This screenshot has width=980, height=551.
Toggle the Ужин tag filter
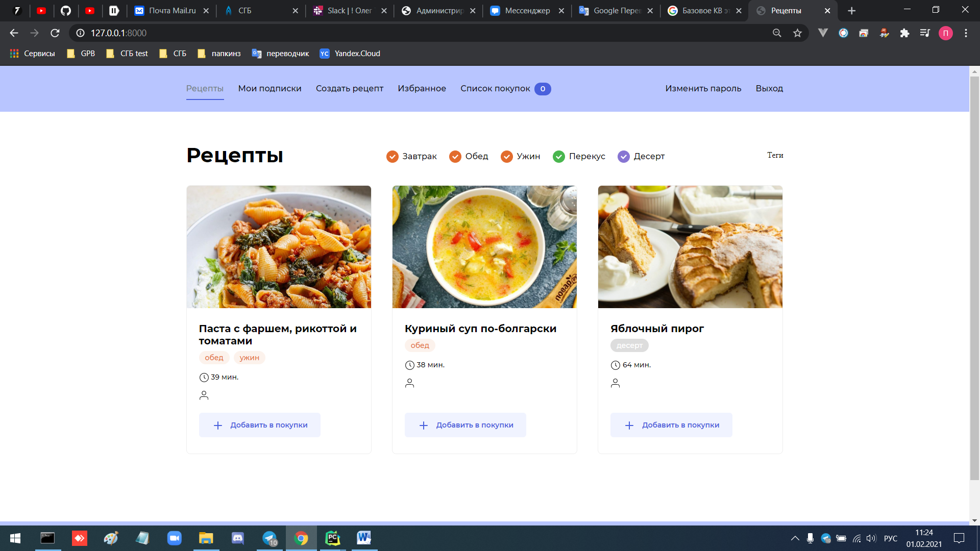point(506,157)
